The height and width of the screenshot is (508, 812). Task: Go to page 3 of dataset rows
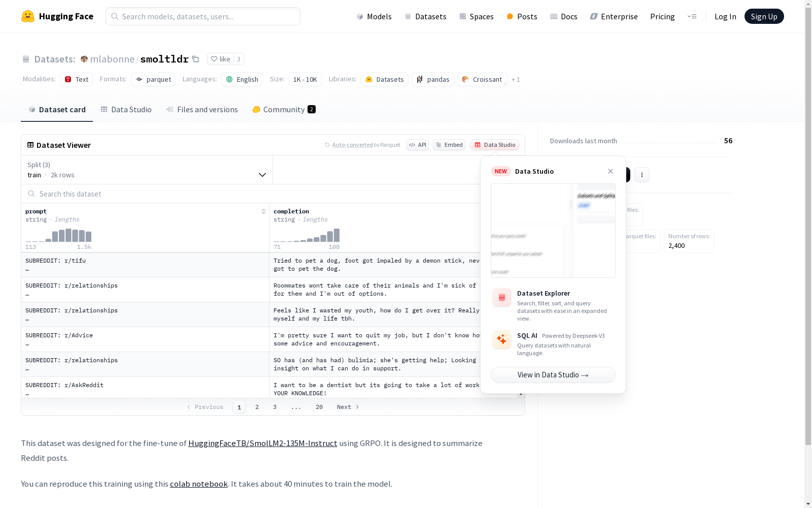(275, 407)
